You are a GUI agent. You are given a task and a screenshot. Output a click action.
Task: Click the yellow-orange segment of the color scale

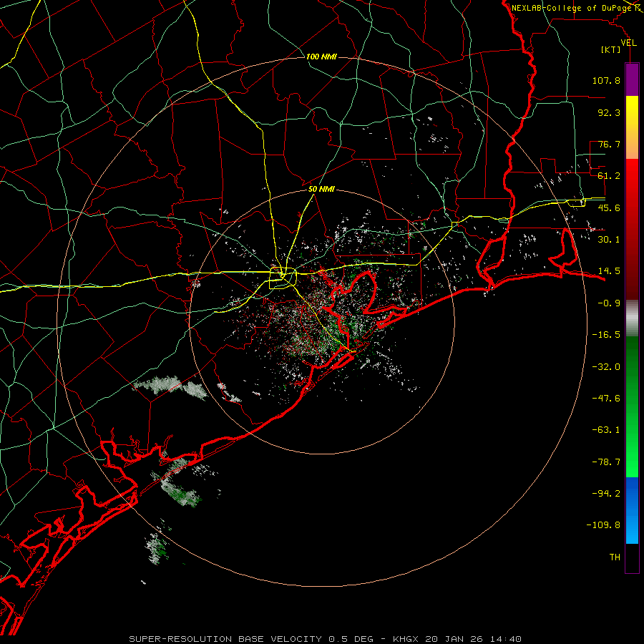pos(632,127)
